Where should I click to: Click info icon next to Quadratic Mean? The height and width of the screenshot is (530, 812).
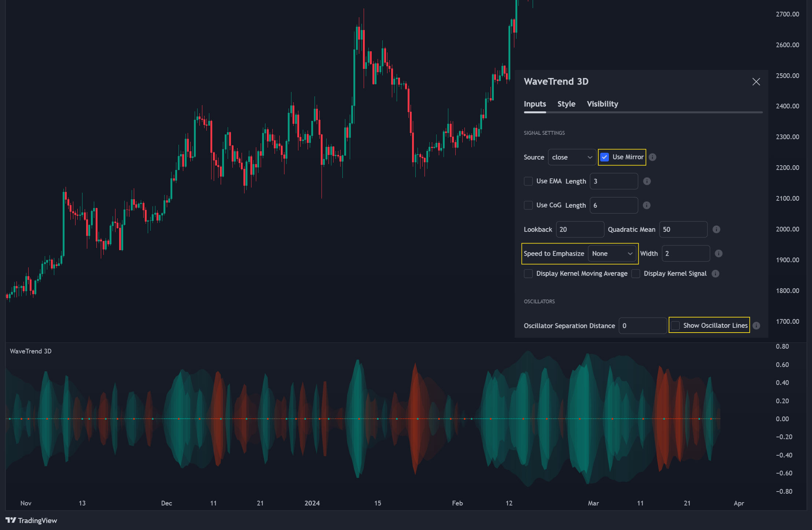(x=716, y=229)
